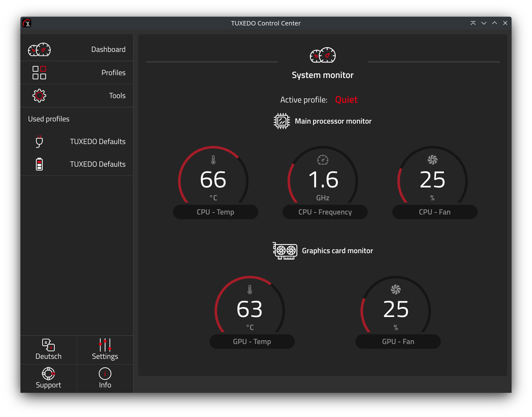Viewport: 532px width, 417px height.
Task: Open the Tools menu entry
Action: coord(77,96)
